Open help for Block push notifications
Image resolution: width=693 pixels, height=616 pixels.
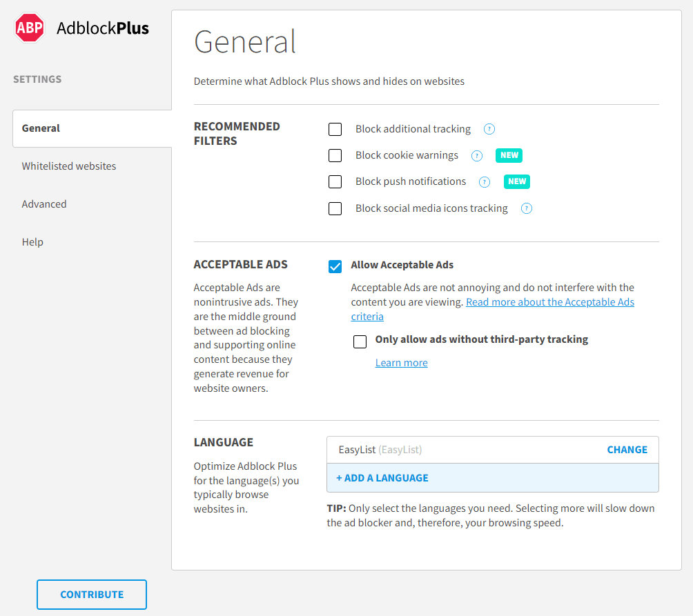coord(485,181)
